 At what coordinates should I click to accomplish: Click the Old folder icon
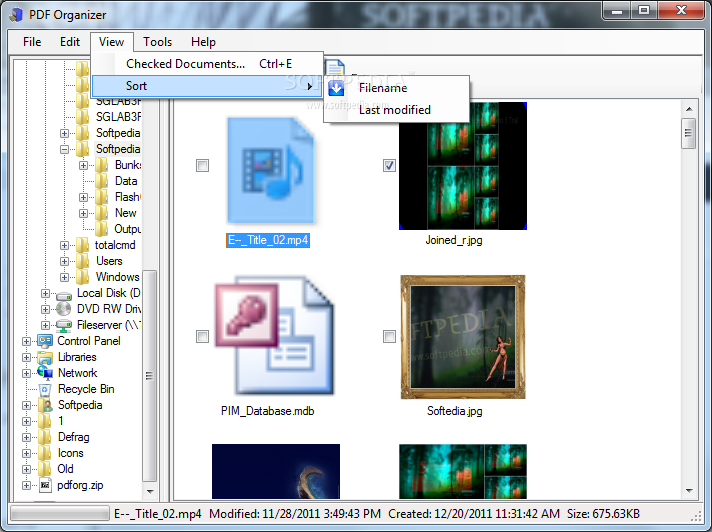pyautogui.click(x=44, y=469)
